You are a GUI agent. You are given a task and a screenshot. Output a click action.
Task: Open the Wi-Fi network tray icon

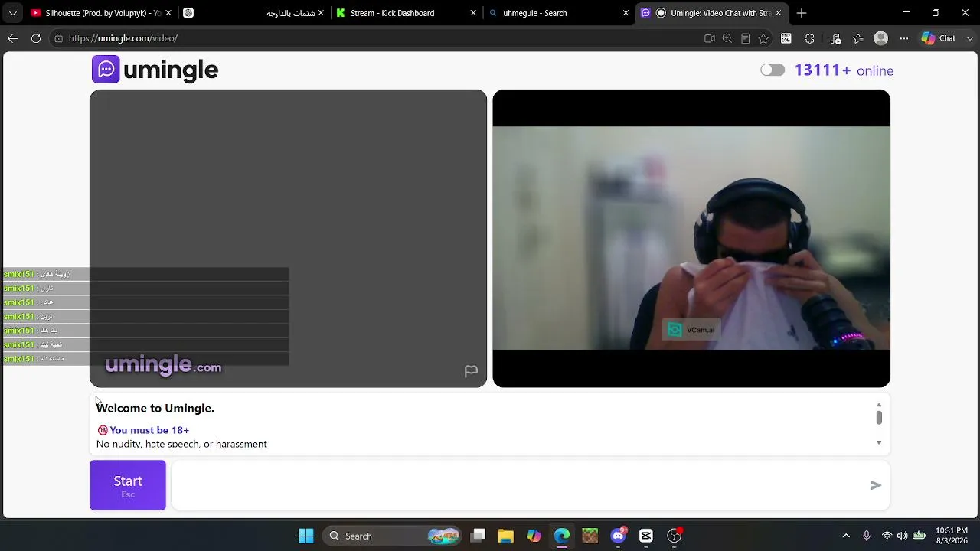(x=887, y=536)
